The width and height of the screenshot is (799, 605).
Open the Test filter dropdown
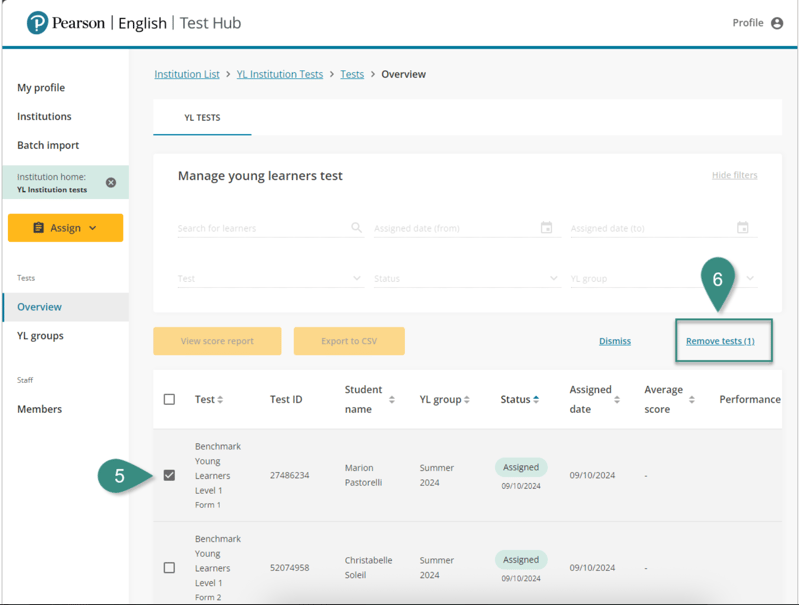click(269, 279)
